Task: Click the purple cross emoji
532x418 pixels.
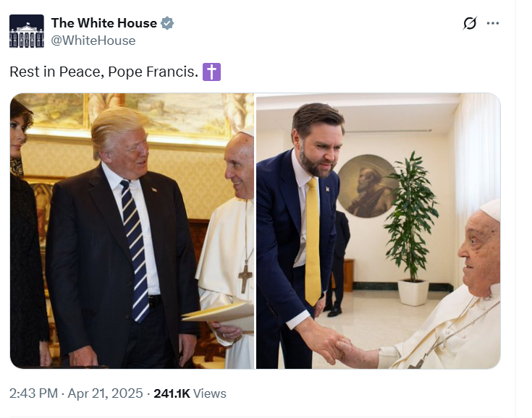Action: pos(212,72)
